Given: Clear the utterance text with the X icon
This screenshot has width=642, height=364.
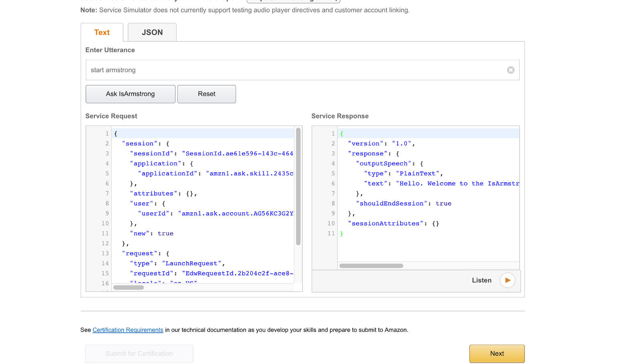Looking at the screenshot, I should [x=510, y=70].
